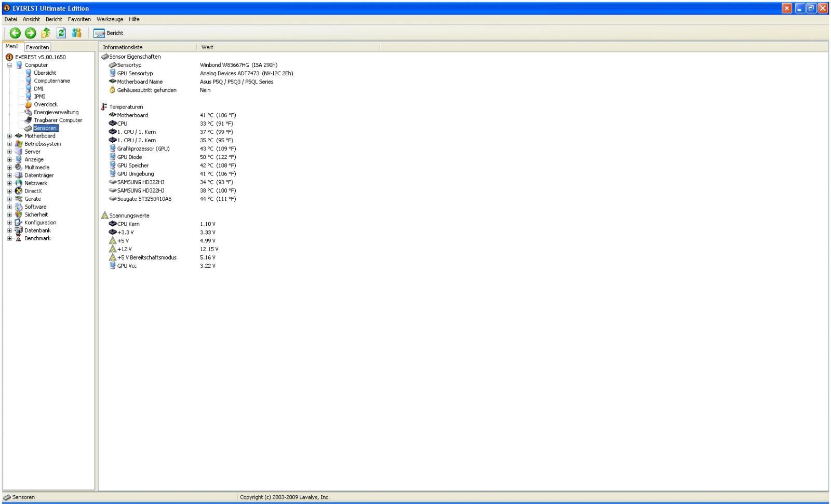The width and height of the screenshot is (831, 504).
Task: Click the Up level arrow toolbar icon
Action: coord(46,33)
